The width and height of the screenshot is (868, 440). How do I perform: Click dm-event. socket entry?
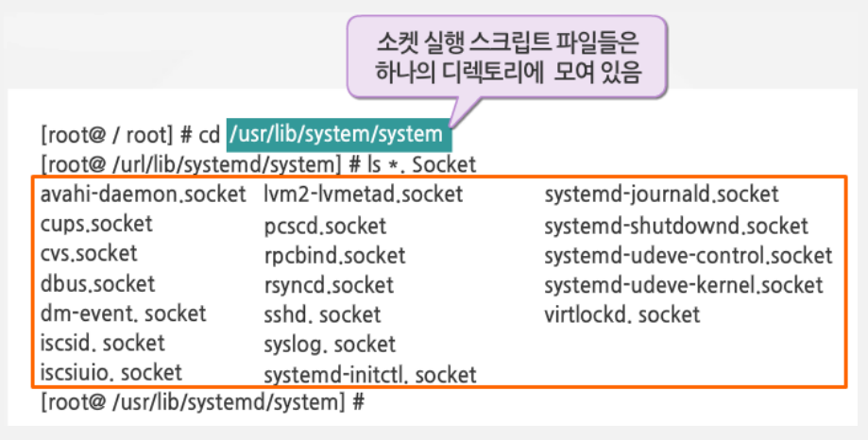pyautogui.click(x=123, y=313)
